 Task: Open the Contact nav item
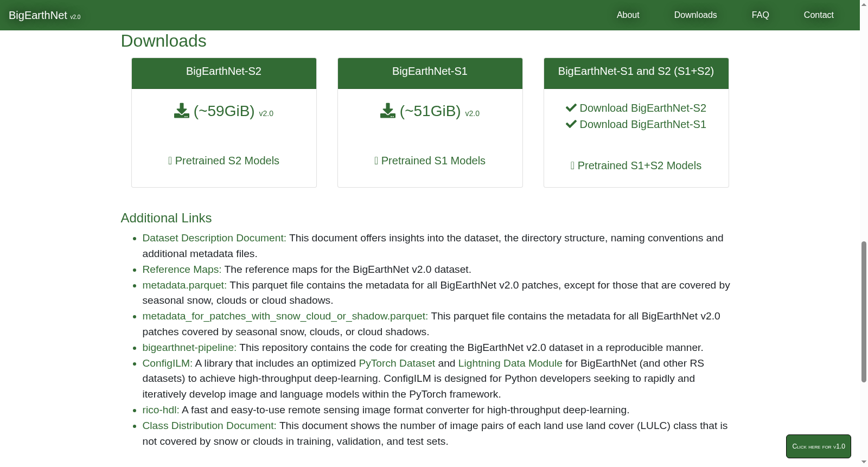819,15
